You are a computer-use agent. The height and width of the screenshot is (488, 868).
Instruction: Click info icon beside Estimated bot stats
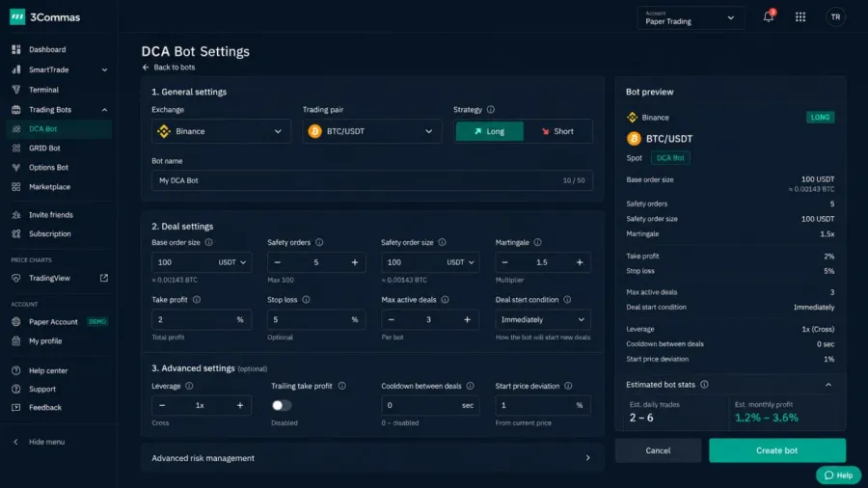pyautogui.click(x=704, y=384)
